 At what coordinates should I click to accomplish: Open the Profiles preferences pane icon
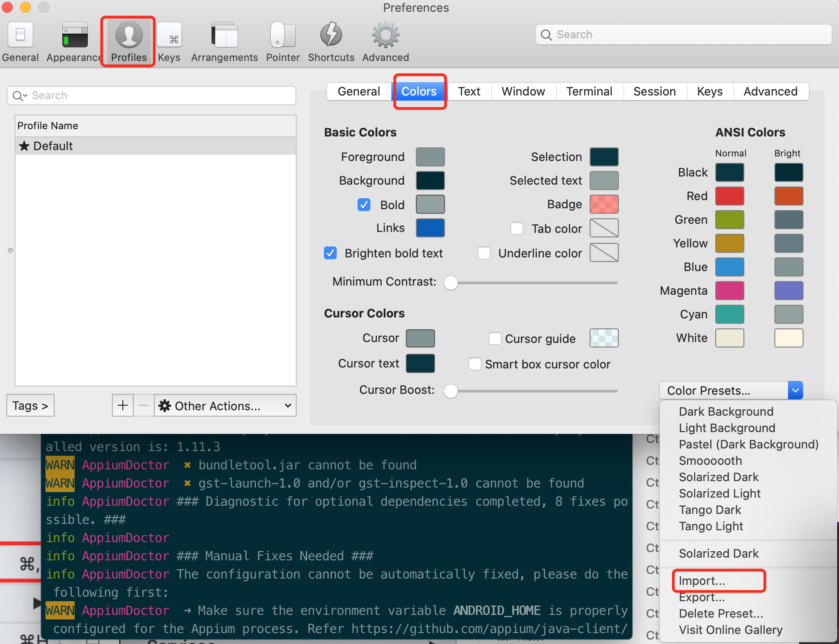(129, 35)
